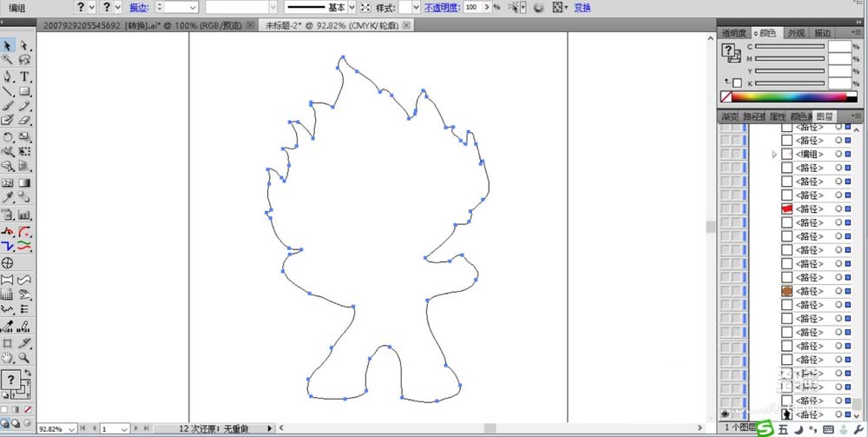
Task: Click target circle of the <编组> layer row
Action: click(x=838, y=154)
